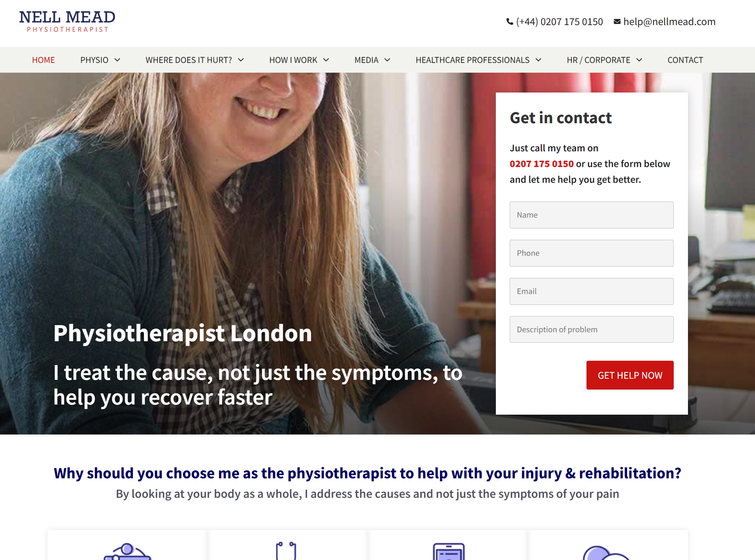This screenshot has width=755, height=560.
Task: Open the Contact menu item
Action: point(685,60)
